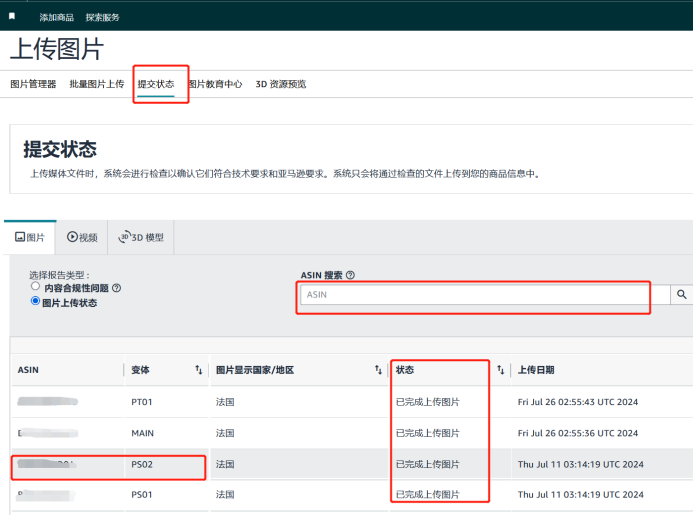Viewport: 693px width, 515px height.
Task: Select 内容合规性问题 radio button
Action: (x=35, y=286)
